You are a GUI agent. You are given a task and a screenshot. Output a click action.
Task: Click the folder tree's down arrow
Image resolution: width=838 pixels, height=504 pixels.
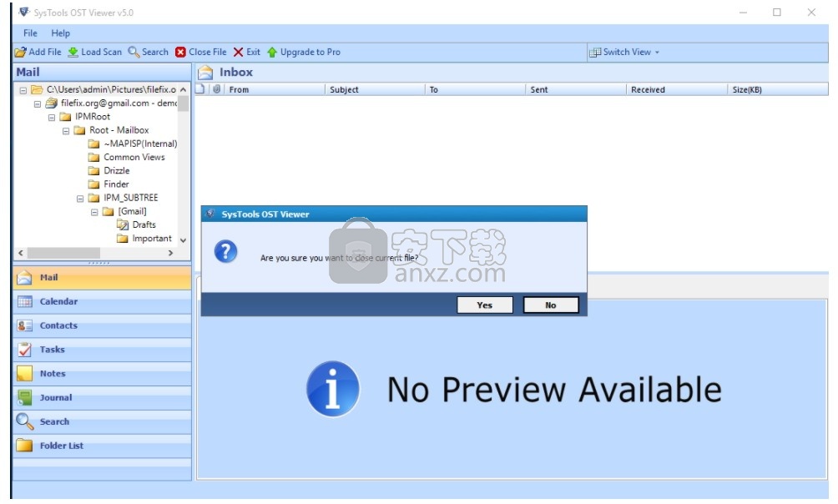184,240
